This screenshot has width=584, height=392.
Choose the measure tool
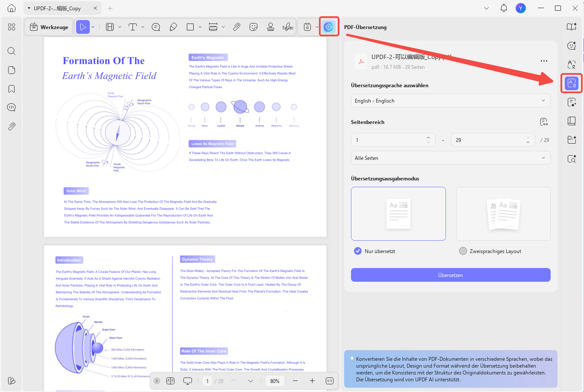pos(213,27)
